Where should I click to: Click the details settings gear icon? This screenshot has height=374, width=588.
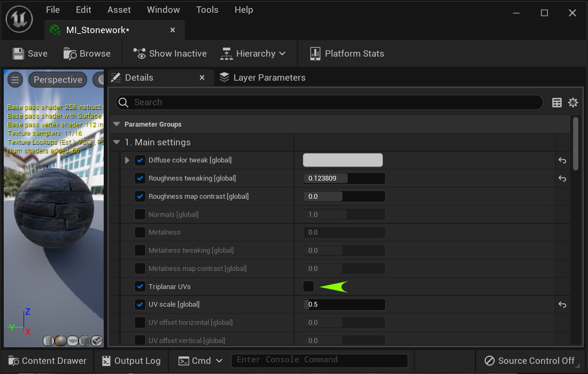click(573, 103)
